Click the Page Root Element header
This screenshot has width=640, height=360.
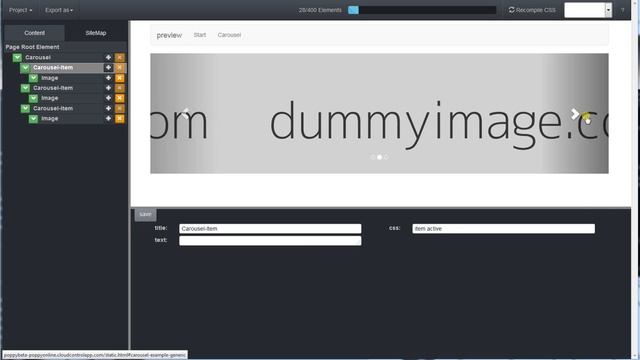point(32,47)
